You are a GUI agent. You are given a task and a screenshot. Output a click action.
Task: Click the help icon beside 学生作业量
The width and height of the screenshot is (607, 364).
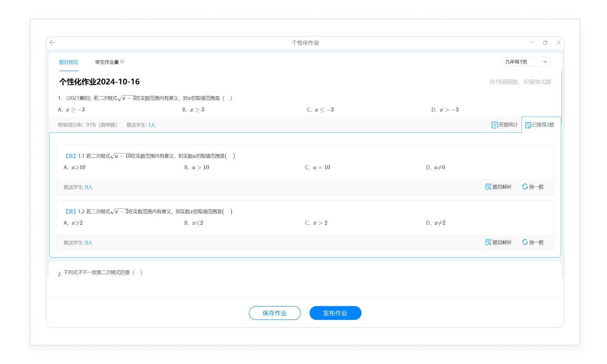click(122, 61)
